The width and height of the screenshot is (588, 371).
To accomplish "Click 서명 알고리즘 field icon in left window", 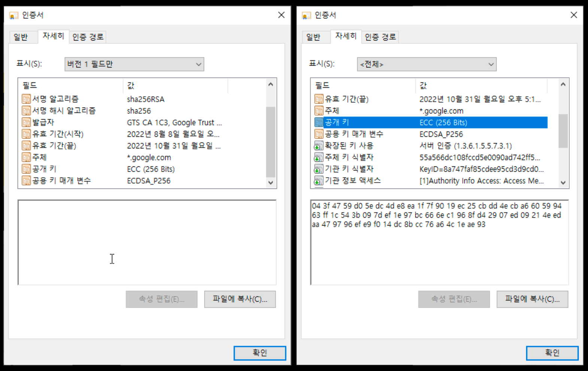I will pyautogui.click(x=26, y=99).
